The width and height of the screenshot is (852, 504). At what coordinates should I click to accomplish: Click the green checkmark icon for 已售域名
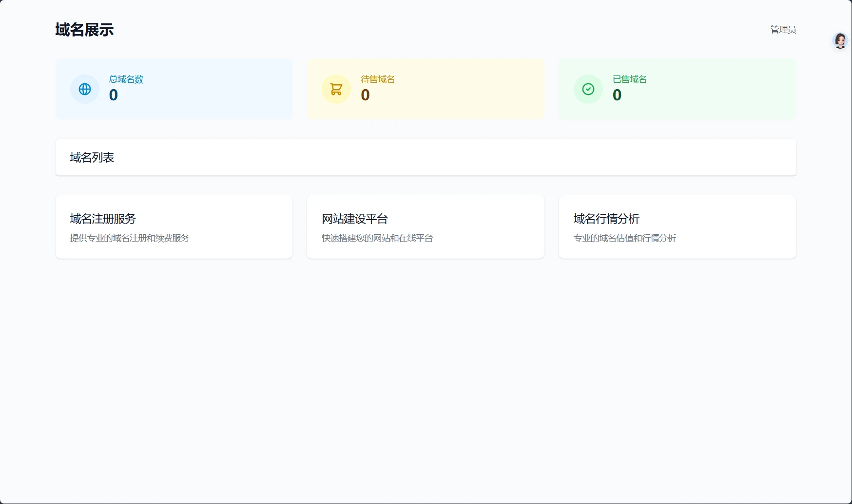tap(588, 89)
